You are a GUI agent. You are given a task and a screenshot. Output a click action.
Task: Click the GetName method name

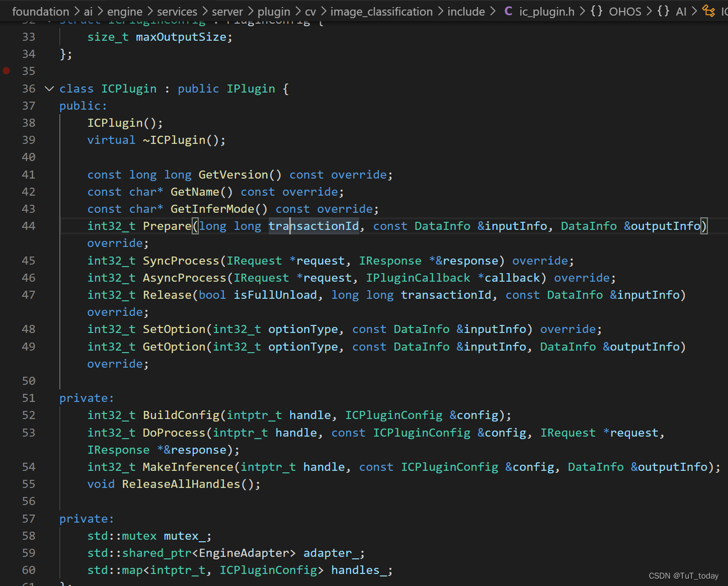pos(195,192)
